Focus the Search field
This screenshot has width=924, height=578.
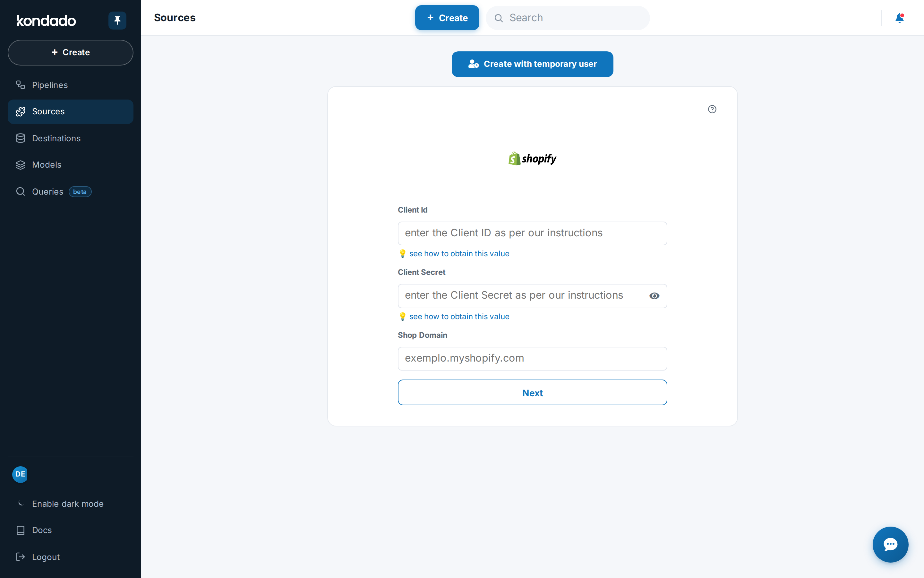(568, 18)
